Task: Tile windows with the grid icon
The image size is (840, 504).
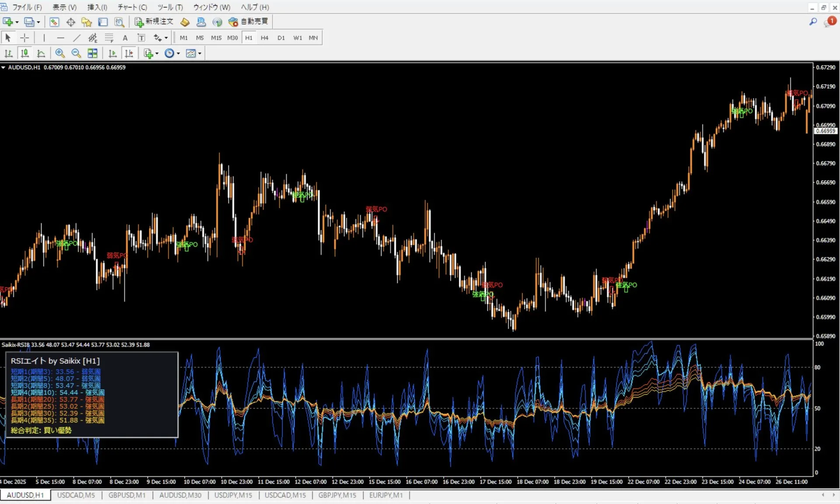Action: point(92,53)
